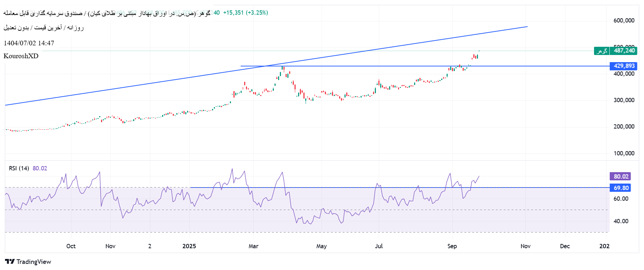Viewport: 644px width, 270px height.
Task: Click the 1404/07/02 14:47 timestamp
Action: (29, 43)
